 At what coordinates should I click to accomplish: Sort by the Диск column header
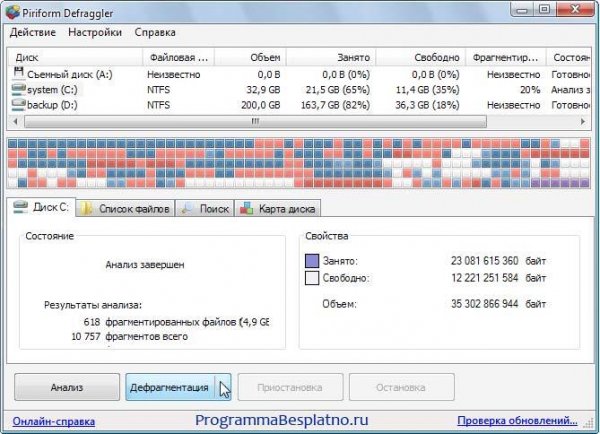coord(75,57)
